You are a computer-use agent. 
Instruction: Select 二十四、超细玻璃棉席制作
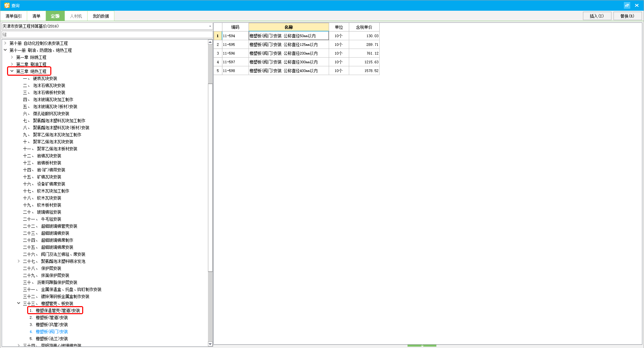tap(48, 240)
